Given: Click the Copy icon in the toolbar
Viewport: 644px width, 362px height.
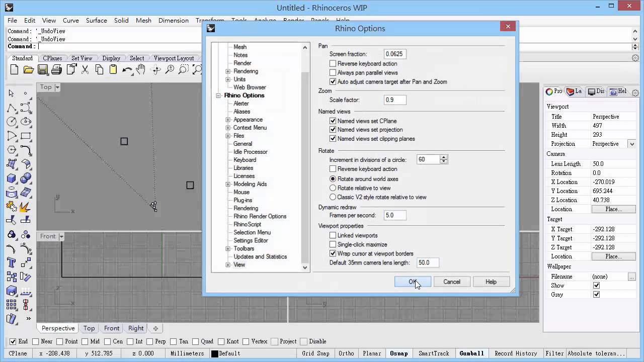Looking at the screenshot, I should [x=99, y=70].
